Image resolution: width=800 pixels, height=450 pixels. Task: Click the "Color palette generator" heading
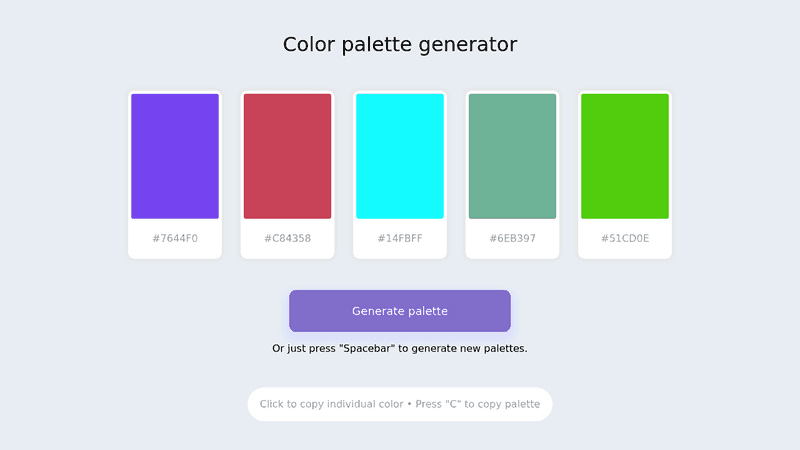(400, 45)
